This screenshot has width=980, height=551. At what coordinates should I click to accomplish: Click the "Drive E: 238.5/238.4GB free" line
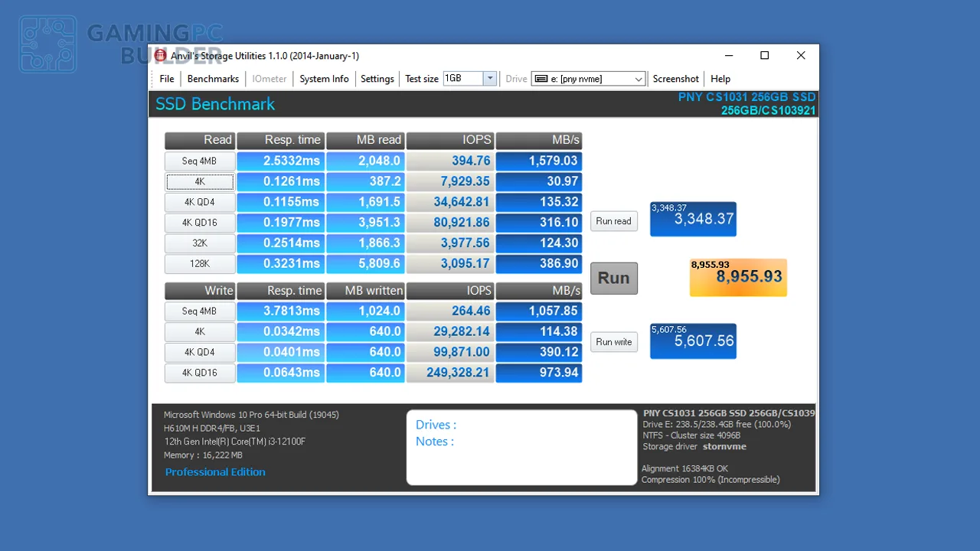tap(717, 424)
